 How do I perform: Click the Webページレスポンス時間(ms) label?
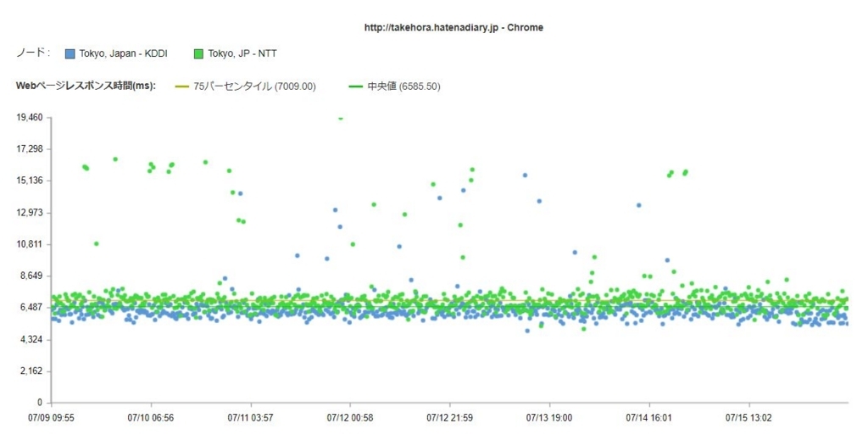86,86
